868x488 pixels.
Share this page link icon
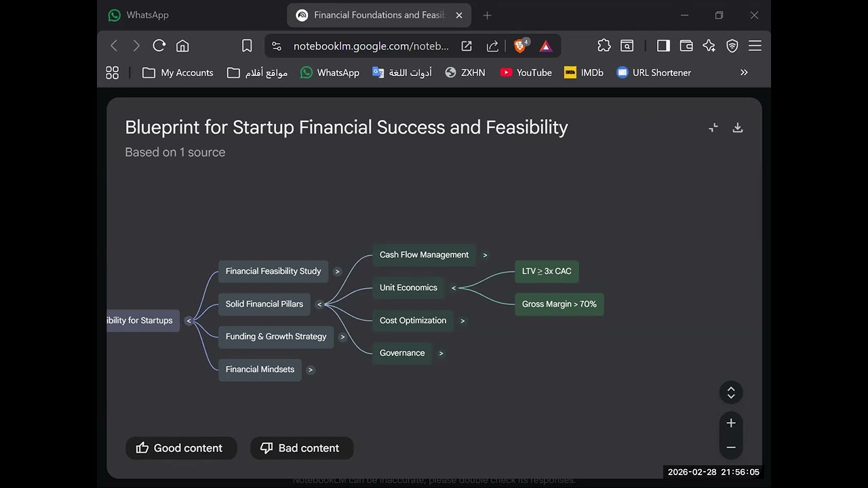point(493,46)
